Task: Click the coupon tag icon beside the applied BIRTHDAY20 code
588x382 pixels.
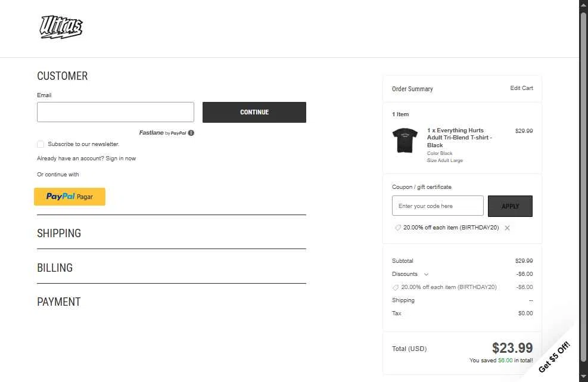Action: [x=398, y=228]
